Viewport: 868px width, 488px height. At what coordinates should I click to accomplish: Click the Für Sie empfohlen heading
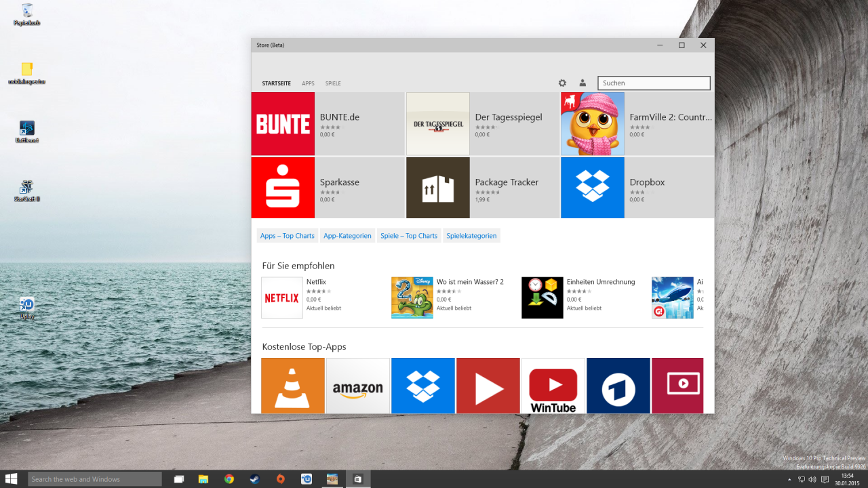click(x=298, y=266)
